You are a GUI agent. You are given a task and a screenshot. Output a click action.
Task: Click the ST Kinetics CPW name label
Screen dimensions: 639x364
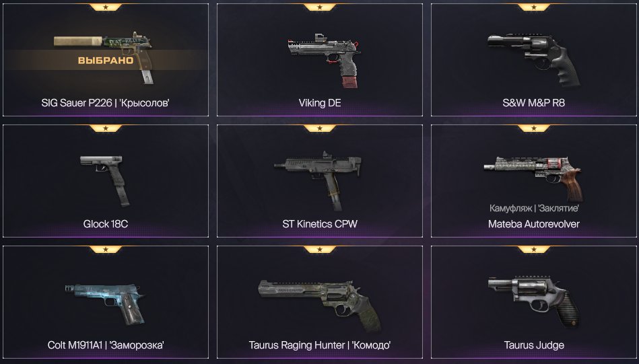(x=320, y=224)
